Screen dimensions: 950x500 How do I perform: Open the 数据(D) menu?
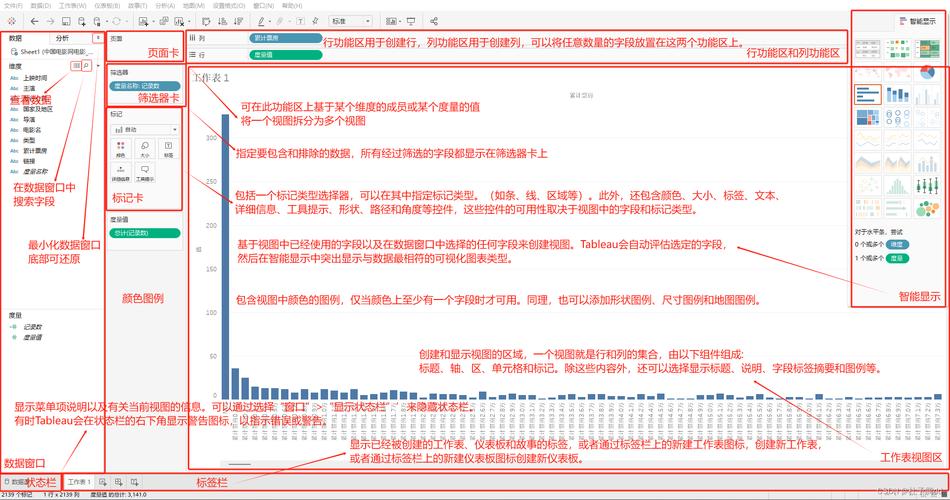(x=41, y=5)
